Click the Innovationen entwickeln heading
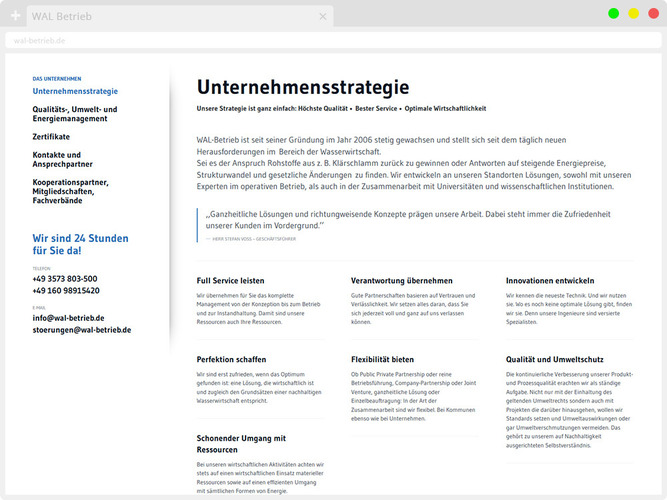Image resolution: width=667 pixels, height=500 pixels. click(550, 281)
